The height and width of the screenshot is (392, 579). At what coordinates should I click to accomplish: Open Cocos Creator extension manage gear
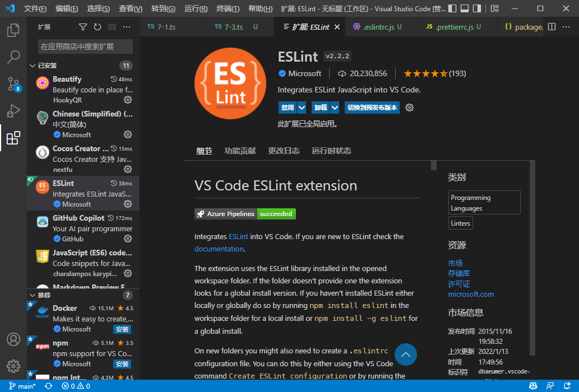[128, 169]
